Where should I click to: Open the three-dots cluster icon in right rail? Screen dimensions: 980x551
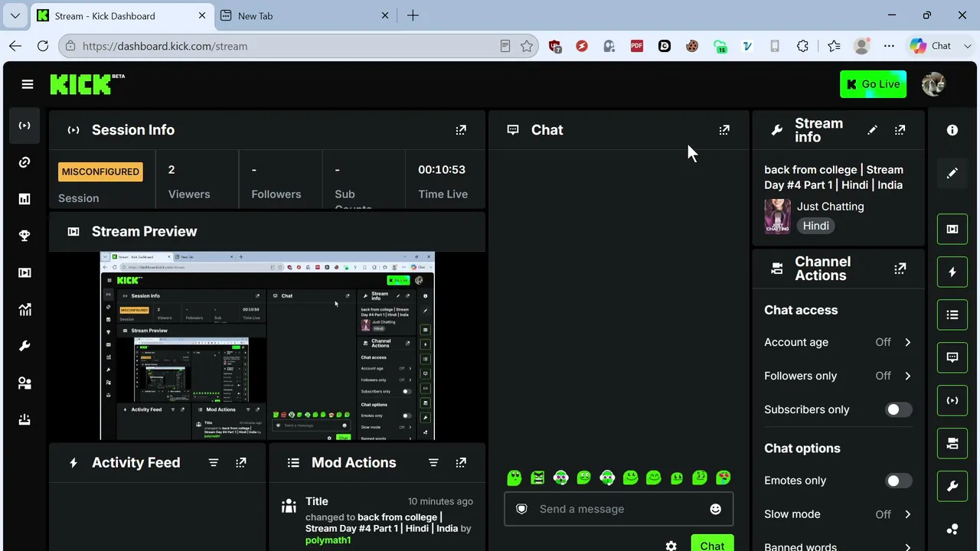click(x=952, y=529)
